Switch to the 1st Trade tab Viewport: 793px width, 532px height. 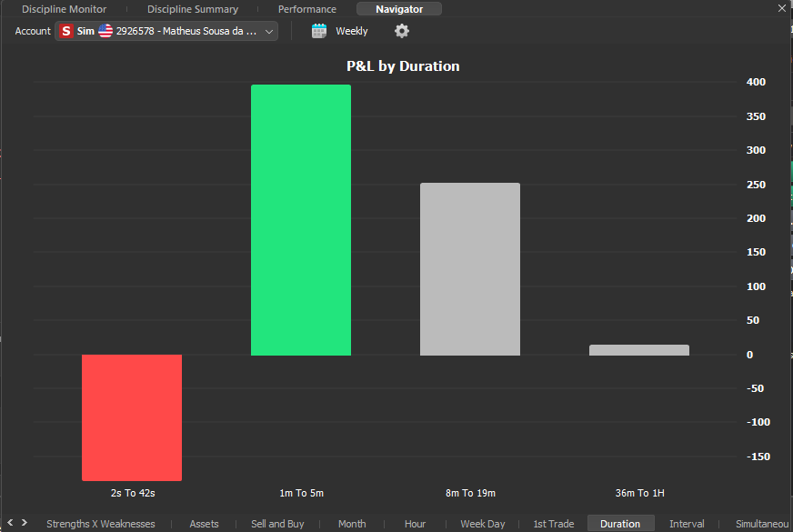tap(553, 524)
